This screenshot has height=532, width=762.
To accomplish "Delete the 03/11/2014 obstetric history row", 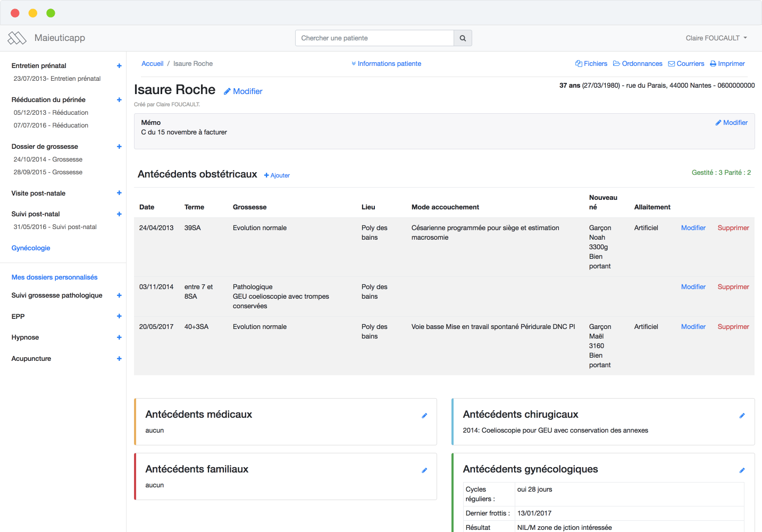I will [733, 287].
